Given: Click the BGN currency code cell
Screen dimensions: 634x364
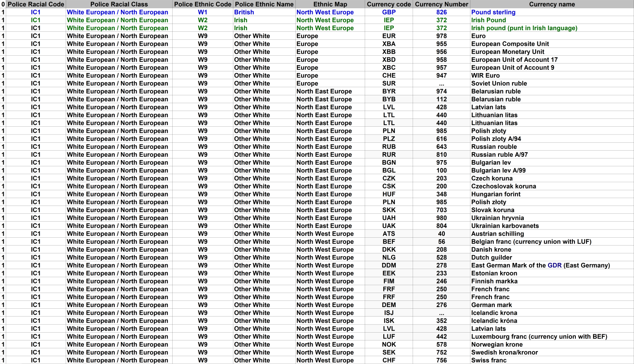Looking at the screenshot, I should point(389,163).
